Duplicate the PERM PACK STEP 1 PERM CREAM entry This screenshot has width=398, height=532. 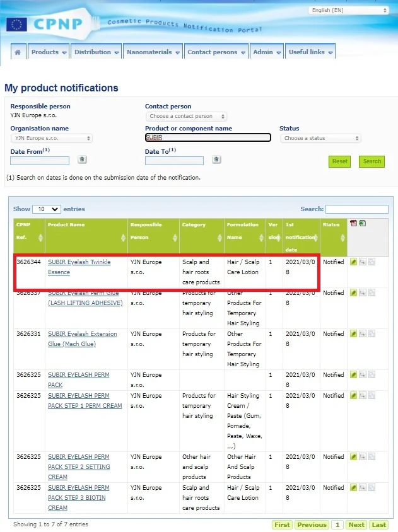coord(372,396)
